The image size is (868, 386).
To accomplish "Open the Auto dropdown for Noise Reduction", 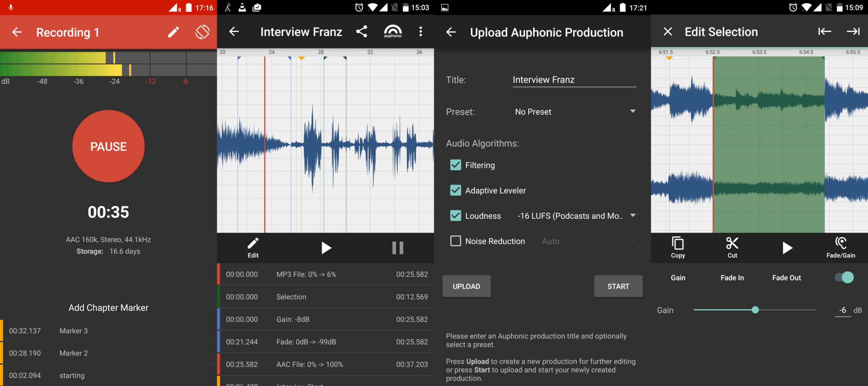I will pos(589,241).
